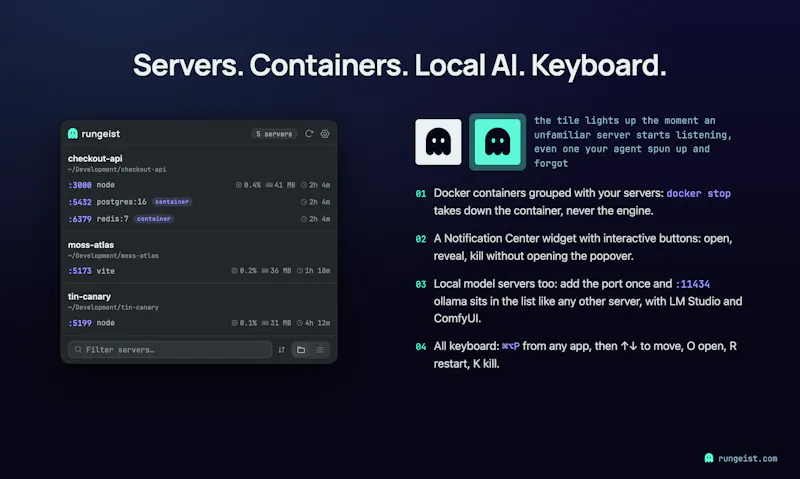The width and height of the screenshot is (800, 479).
Task: Switch to flat list view
Action: pyautogui.click(x=320, y=349)
